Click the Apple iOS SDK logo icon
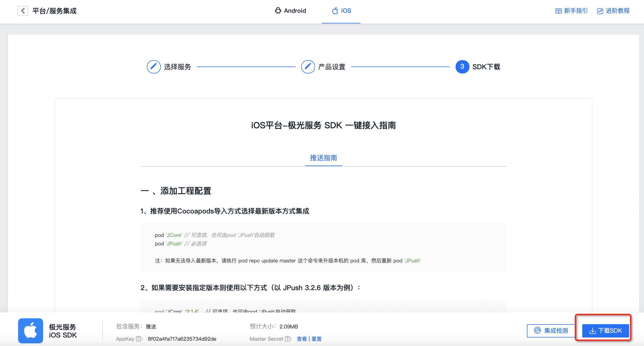 pyautogui.click(x=31, y=331)
